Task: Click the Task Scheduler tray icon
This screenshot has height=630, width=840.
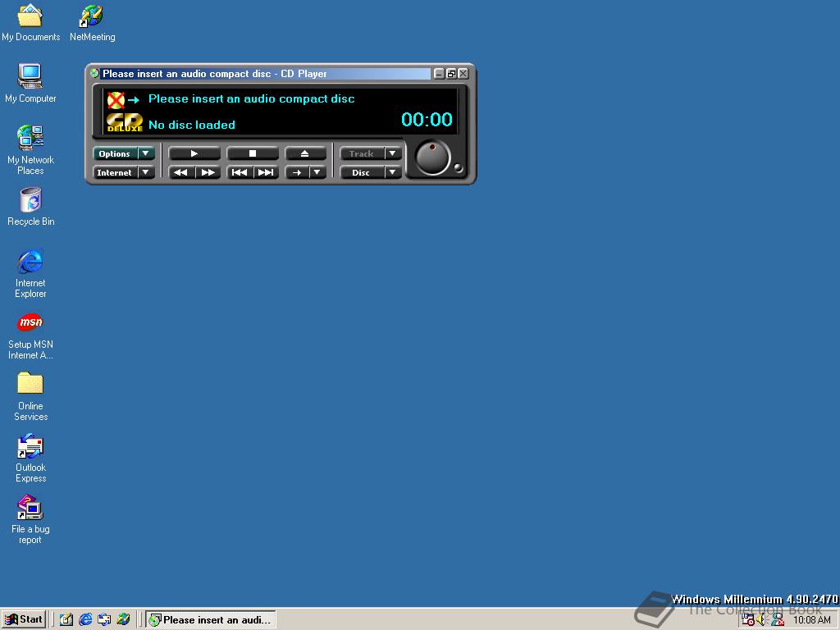Action: click(x=748, y=620)
